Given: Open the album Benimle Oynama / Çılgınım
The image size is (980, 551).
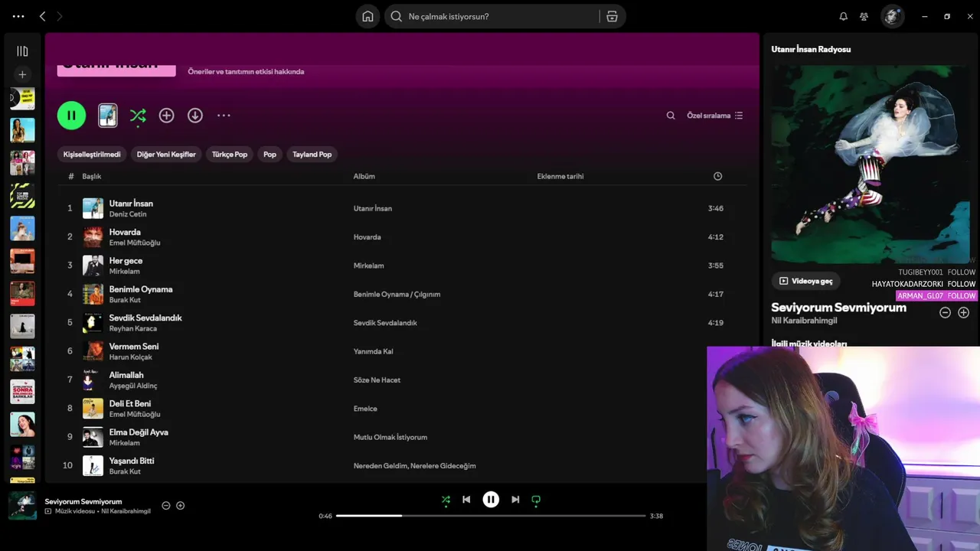Looking at the screenshot, I should click(x=397, y=295).
